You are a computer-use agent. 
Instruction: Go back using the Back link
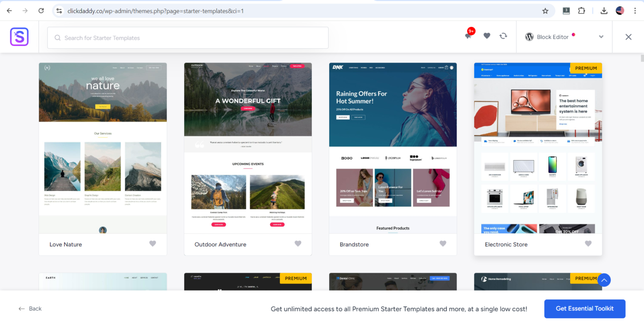click(x=30, y=309)
